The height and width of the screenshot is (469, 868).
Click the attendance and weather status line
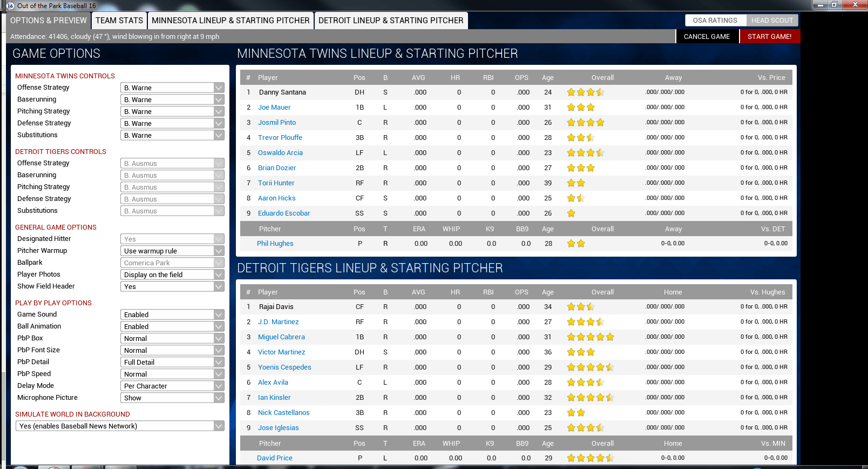(115, 37)
